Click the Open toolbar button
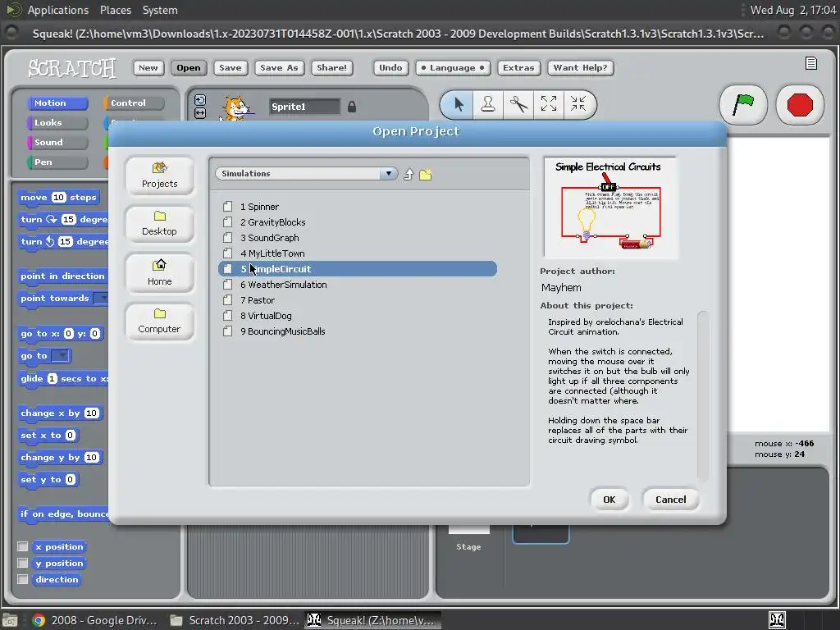This screenshot has width=840, height=630. (189, 67)
